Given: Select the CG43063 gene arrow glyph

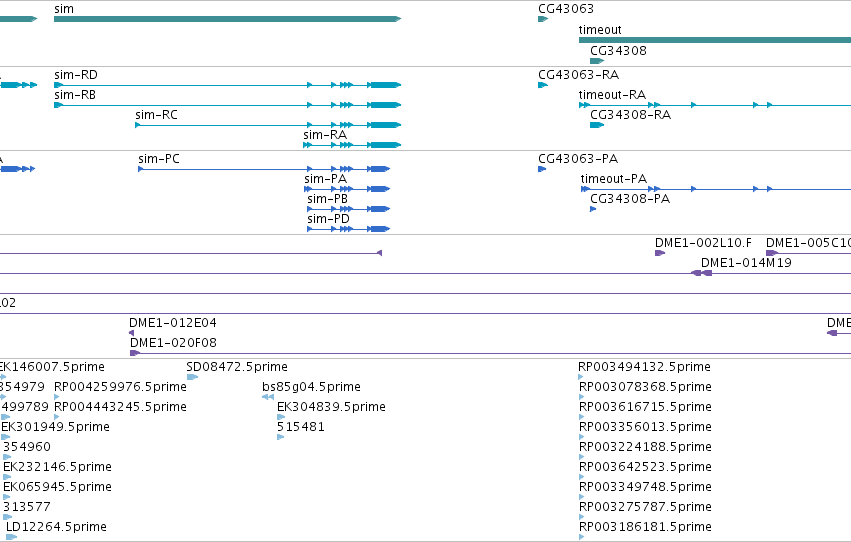Looking at the screenshot, I should pos(543,19).
